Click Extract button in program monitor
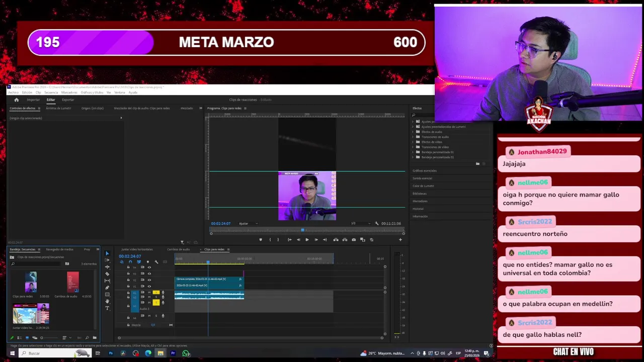Viewport: 644px width, 362px height. [345, 240]
